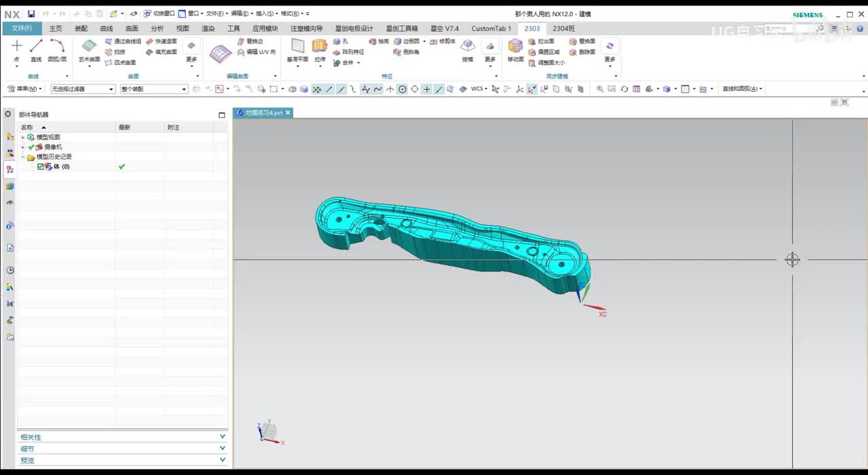Click the large edit-surface icon in 编辑曲面 group

(220, 54)
